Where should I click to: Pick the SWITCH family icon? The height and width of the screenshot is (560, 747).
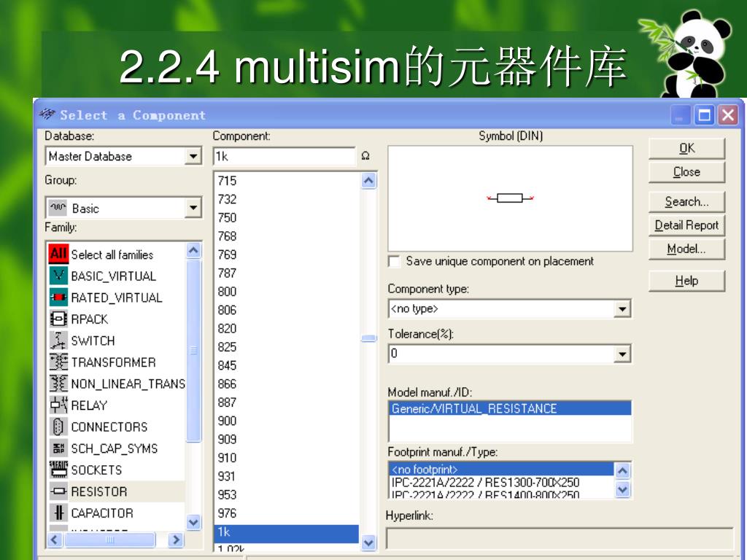tap(58, 341)
